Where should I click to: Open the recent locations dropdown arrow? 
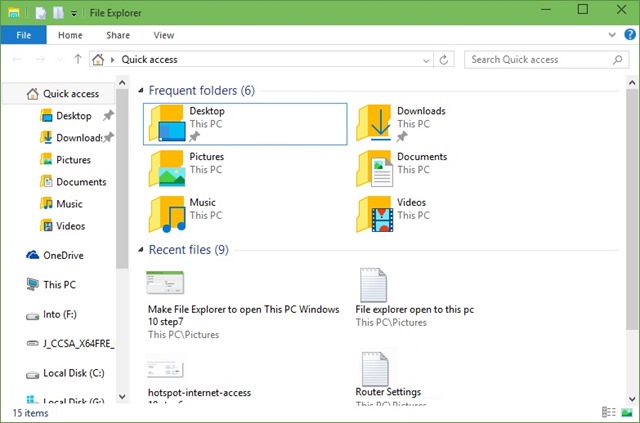(60, 60)
